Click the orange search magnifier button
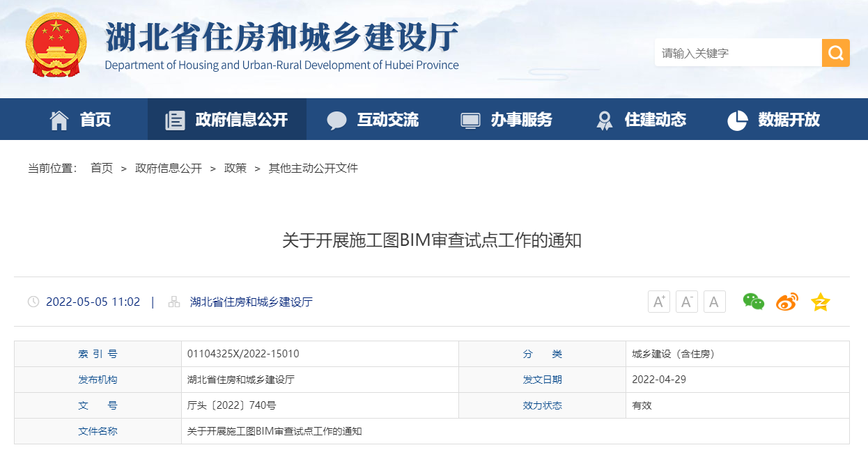The height and width of the screenshot is (459, 868). [836, 53]
